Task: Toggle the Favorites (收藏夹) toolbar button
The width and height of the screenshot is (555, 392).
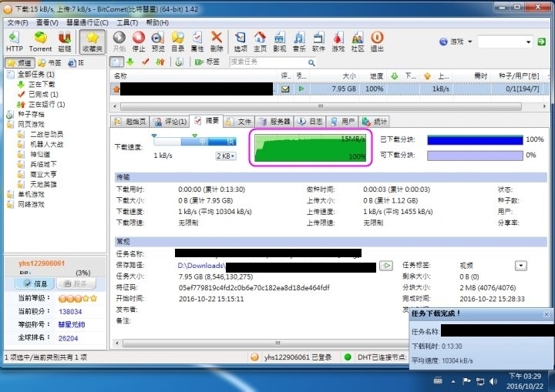Action: click(92, 42)
